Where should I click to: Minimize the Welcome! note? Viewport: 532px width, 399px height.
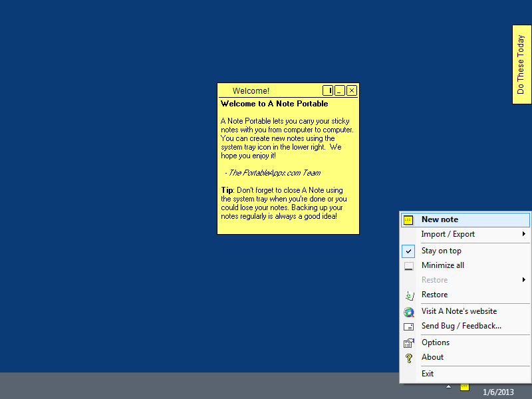[340, 90]
